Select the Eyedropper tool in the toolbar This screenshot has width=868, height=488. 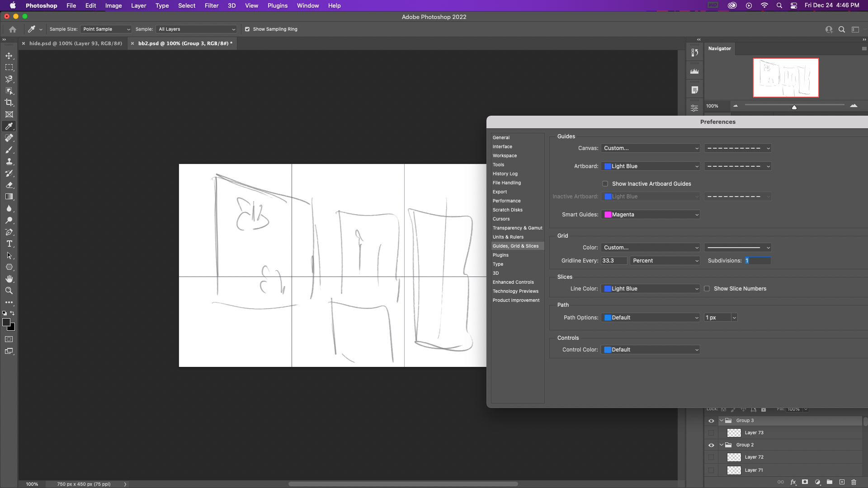[9, 126]
